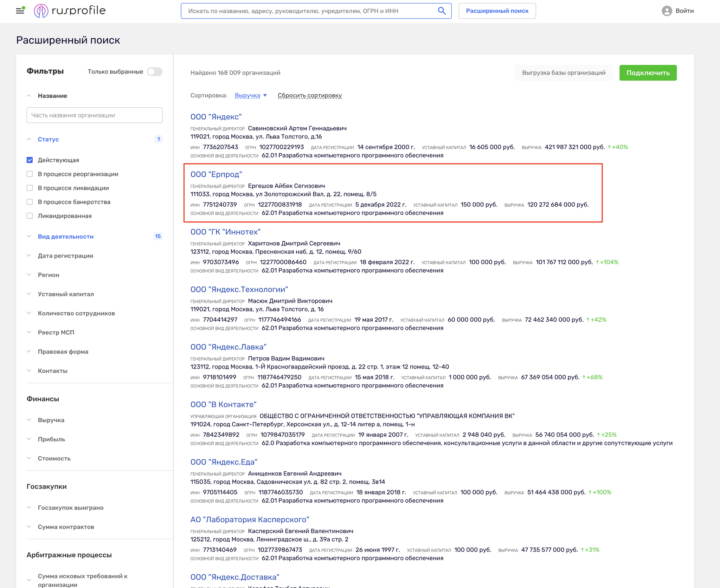Click the sort direction arrow by Выручка
The image size is (720, 588).
pyautogui.click(x=265, y=96)
